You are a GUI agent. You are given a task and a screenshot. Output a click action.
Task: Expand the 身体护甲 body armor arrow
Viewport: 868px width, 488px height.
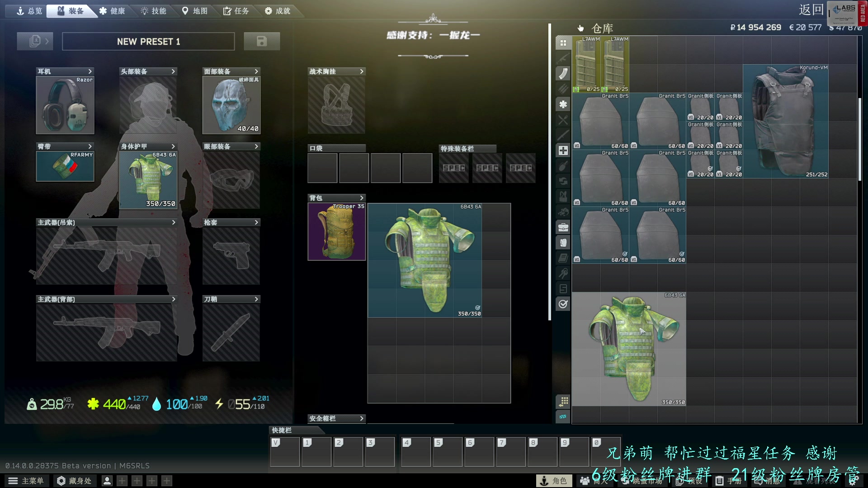pyautogui.click(x=173, y=146)
